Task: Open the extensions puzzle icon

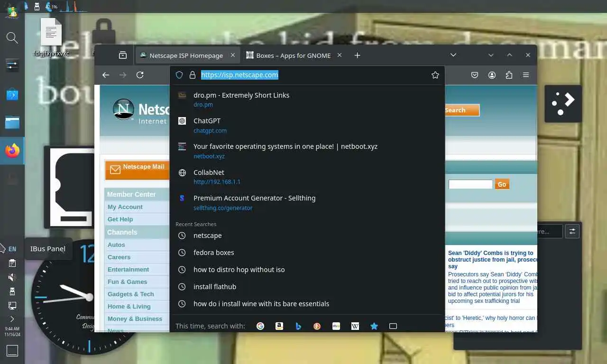Action: [x=509, y=75]
